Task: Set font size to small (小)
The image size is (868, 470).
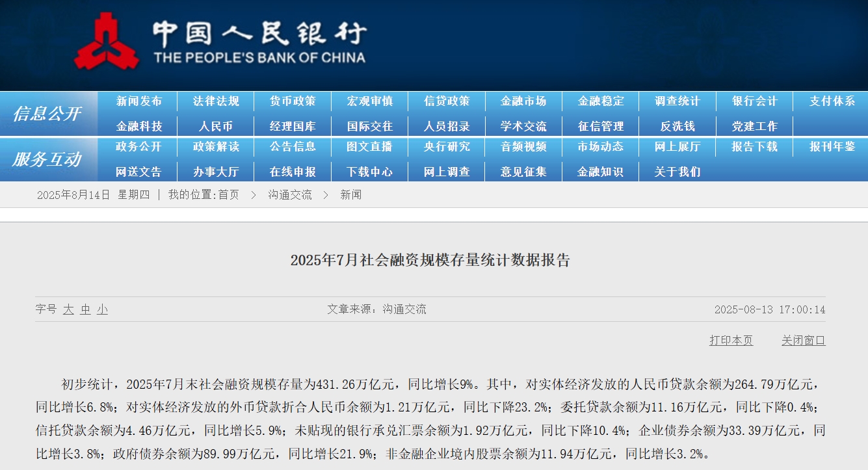Action: click(102, 310)
